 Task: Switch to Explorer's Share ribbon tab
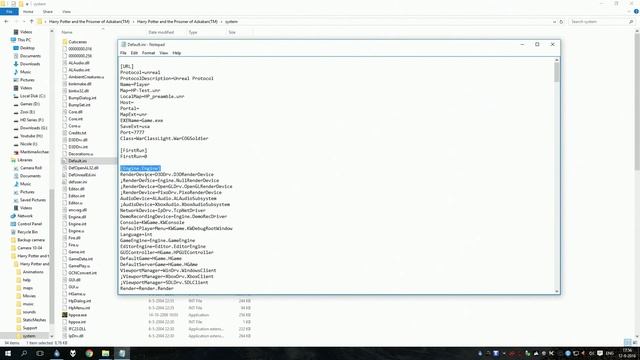click(x=48, y=12)
